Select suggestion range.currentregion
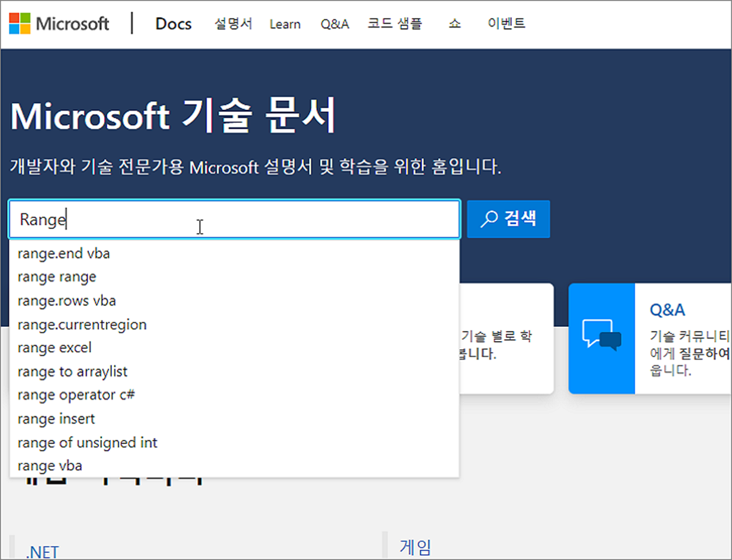This screenshot has width=732, height=560. click(234, 325)
